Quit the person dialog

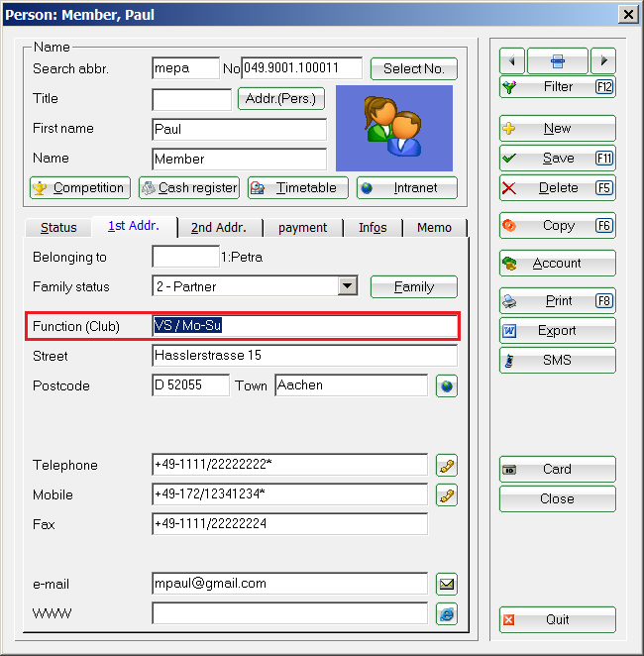(558, 620)
